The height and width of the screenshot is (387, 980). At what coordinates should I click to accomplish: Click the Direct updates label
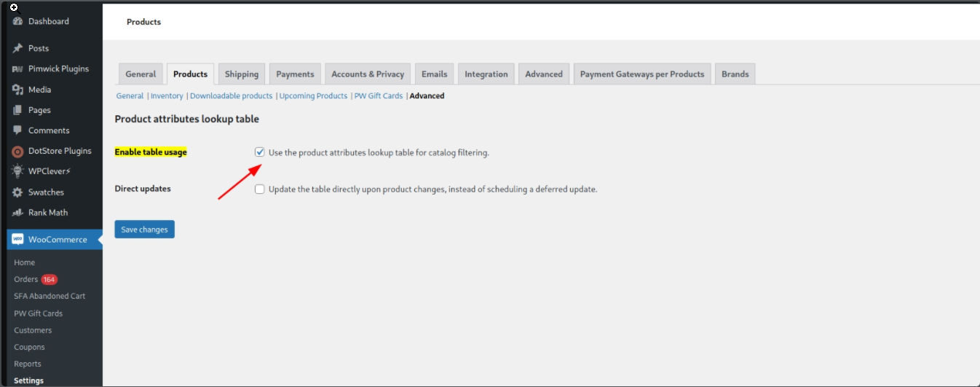click(143, 189)
